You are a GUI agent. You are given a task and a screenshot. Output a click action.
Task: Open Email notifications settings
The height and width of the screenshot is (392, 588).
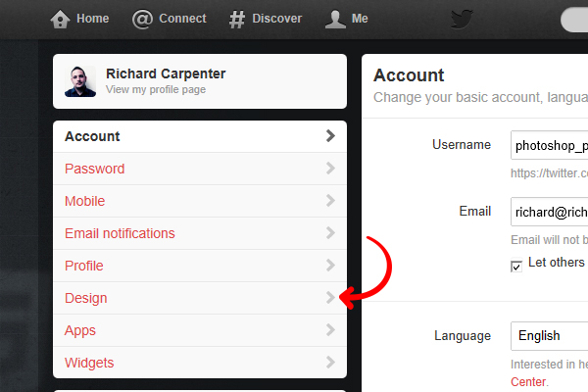(200, 233)
